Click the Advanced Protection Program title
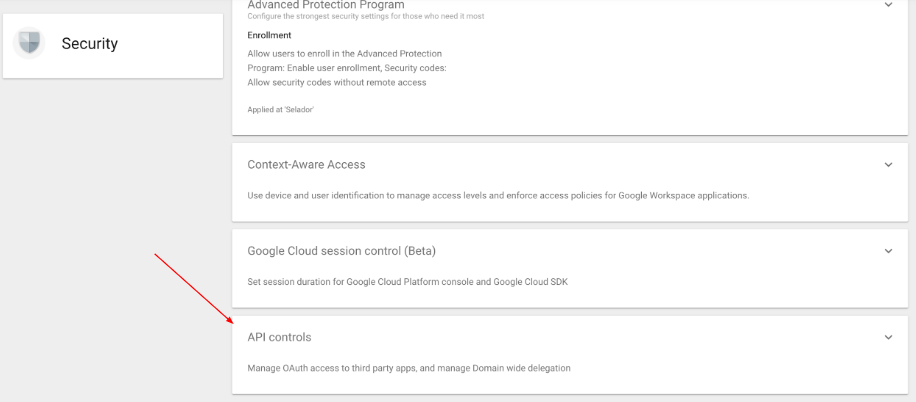The image size is (916, 402). 326,5
